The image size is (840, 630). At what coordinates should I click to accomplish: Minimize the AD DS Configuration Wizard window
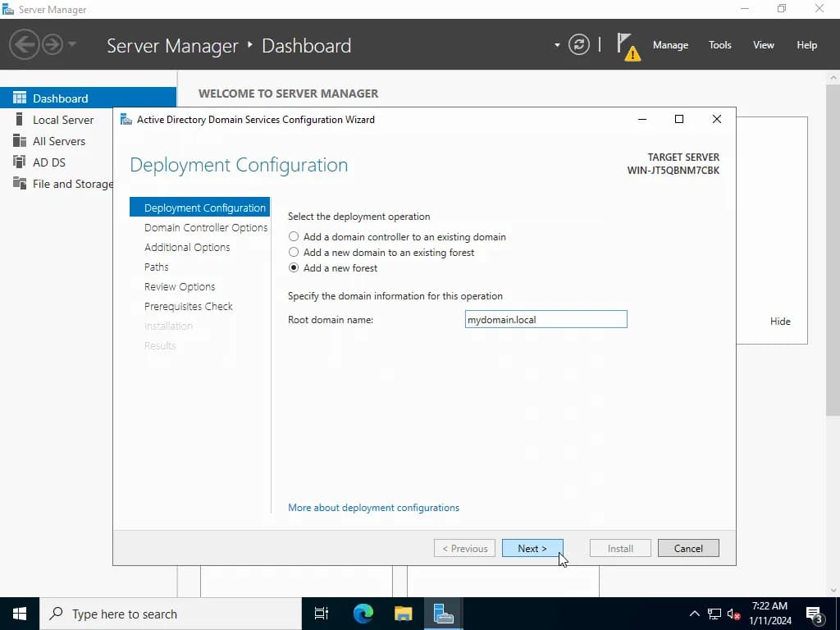(x=642, y=119)
